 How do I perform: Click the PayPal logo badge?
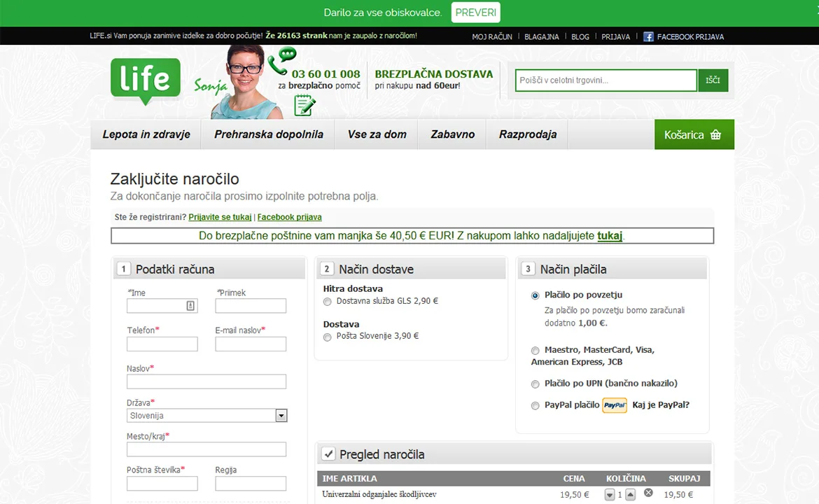tap(615, 405)
